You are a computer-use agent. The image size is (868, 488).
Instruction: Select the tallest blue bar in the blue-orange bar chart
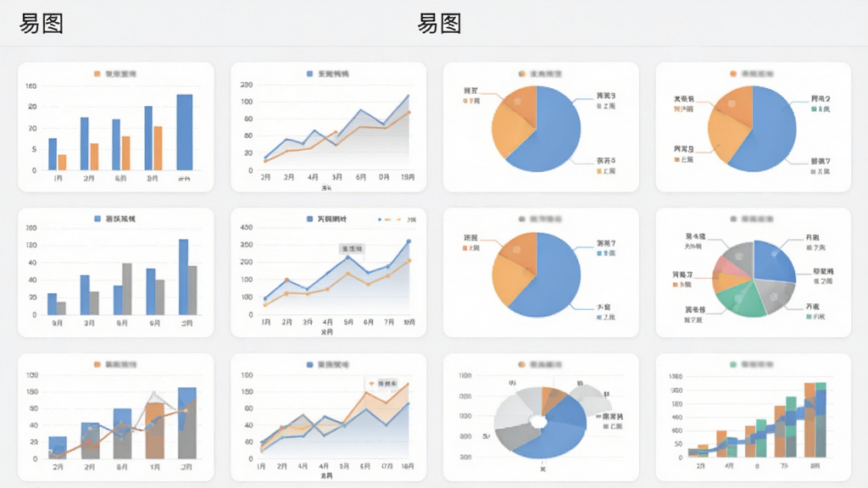tap(185, 132)
